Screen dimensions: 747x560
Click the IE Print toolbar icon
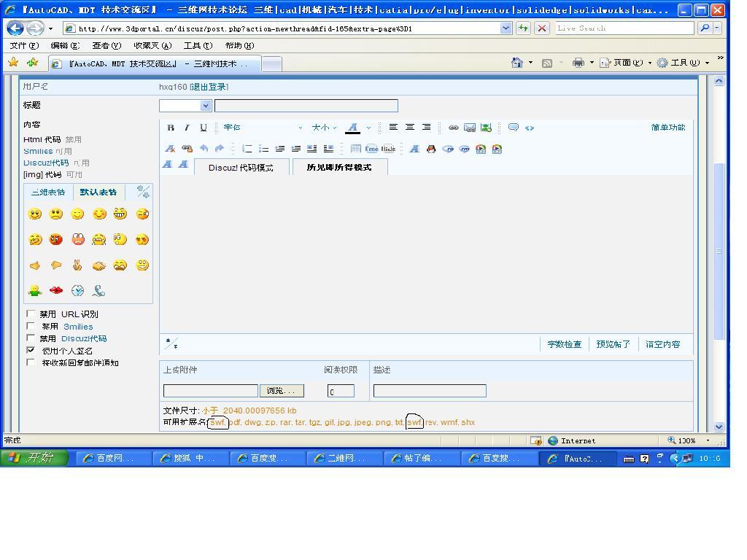pos(578,63)
